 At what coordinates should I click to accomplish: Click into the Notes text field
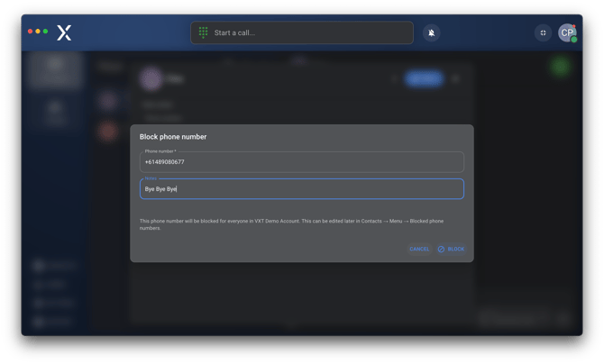click(x=301, y=189)
